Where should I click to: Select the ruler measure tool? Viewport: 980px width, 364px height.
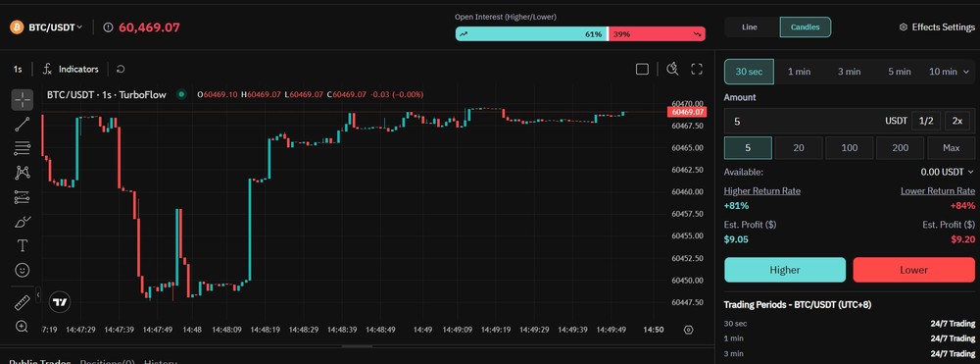(23, 302)
